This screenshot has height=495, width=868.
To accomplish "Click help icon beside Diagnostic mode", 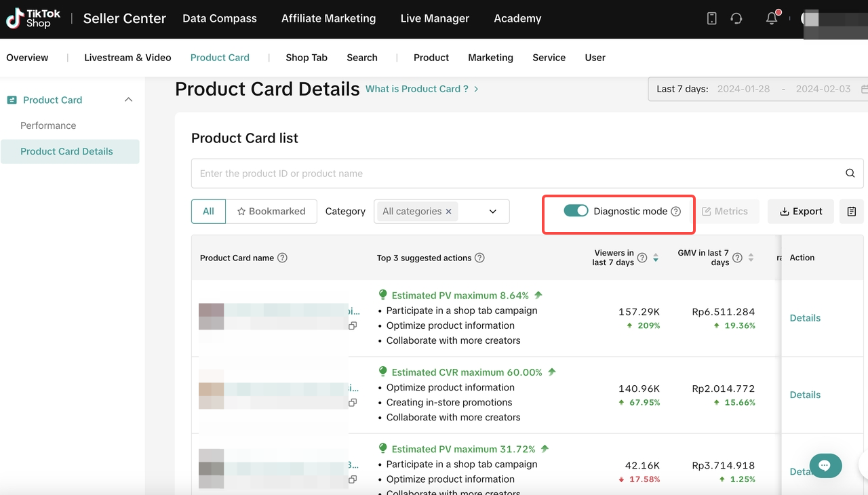I will click(675, 212).
